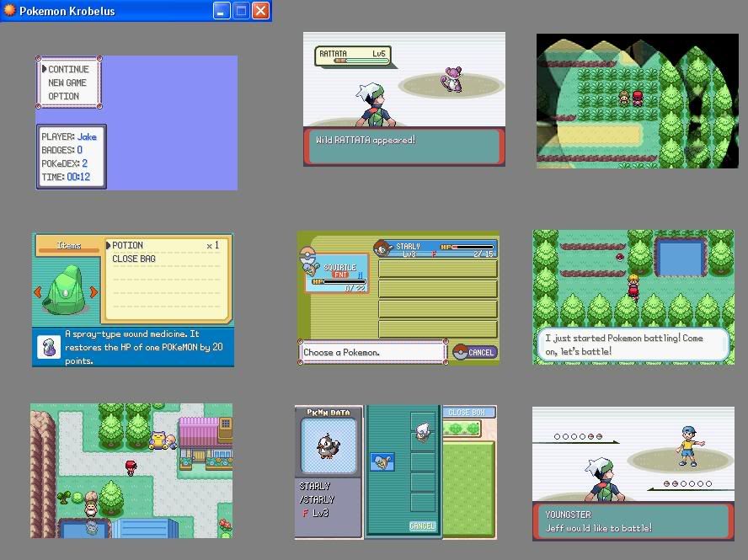Click the PKMN DATA header
Viewport: 748px width, 560px height.
pos(329,412)
